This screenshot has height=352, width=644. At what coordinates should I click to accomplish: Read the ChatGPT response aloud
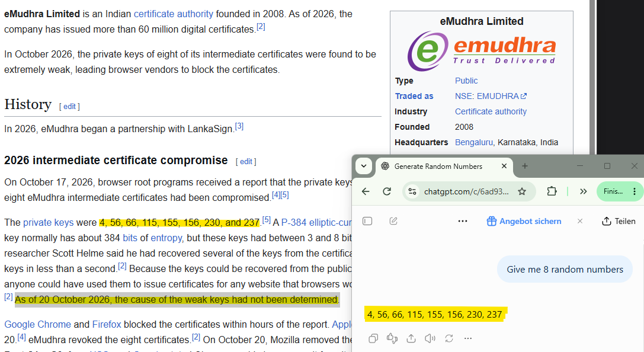click(430, 338)
